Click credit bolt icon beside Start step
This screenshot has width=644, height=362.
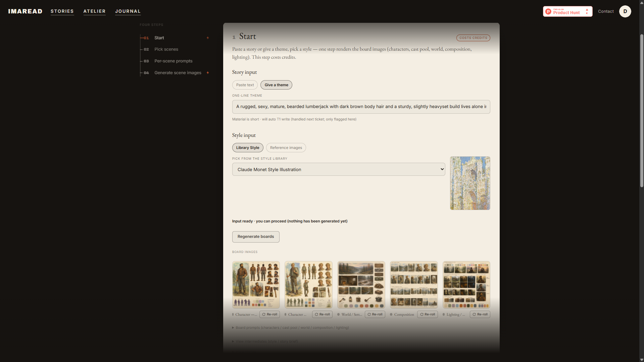pyautogui.click(x=208, y=38)
